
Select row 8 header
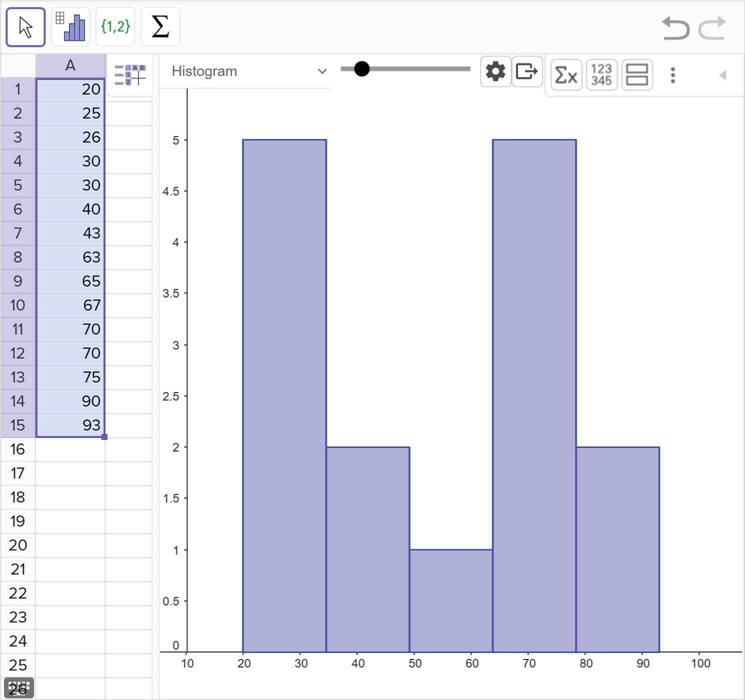click(18, 257)
